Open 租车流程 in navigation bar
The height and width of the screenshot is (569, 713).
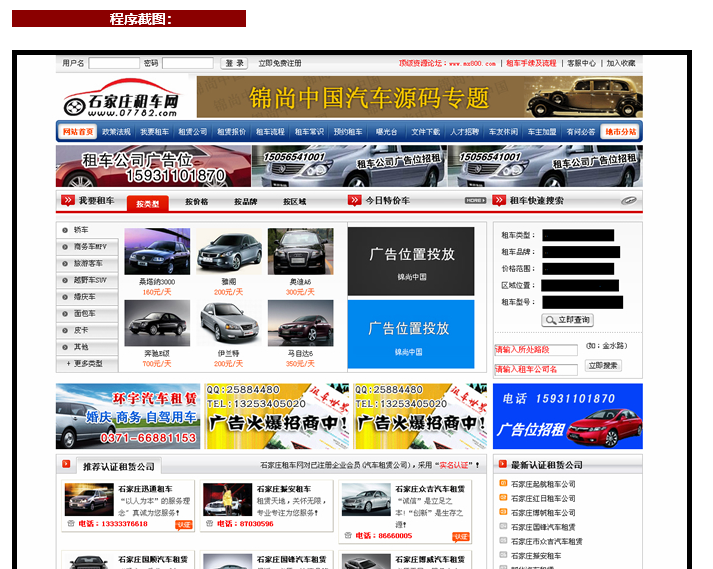pos(270,132)
